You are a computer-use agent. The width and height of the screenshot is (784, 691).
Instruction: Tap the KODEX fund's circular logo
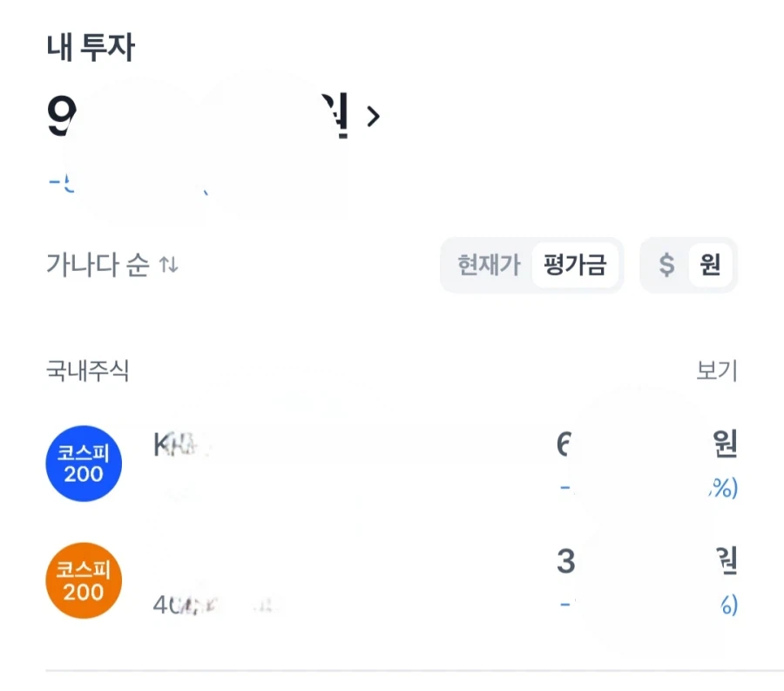click(x=83, y=464)
